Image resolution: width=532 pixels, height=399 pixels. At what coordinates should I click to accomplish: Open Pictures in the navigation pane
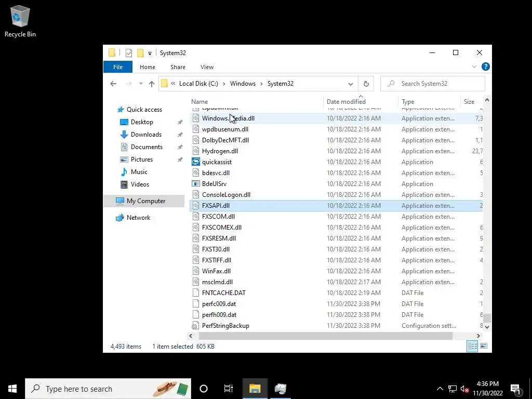(141, 159)
